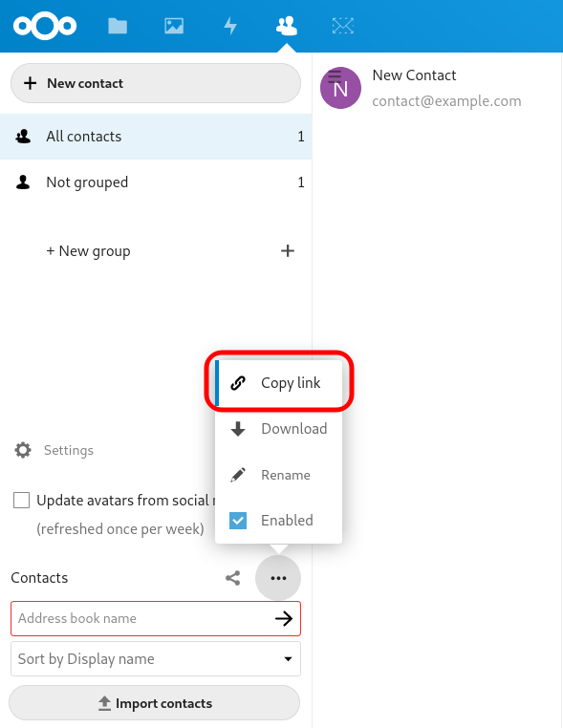The image size is (563, 728).
Task: Click the three-dots actions button for Contacts
Action: pos(278,578)
